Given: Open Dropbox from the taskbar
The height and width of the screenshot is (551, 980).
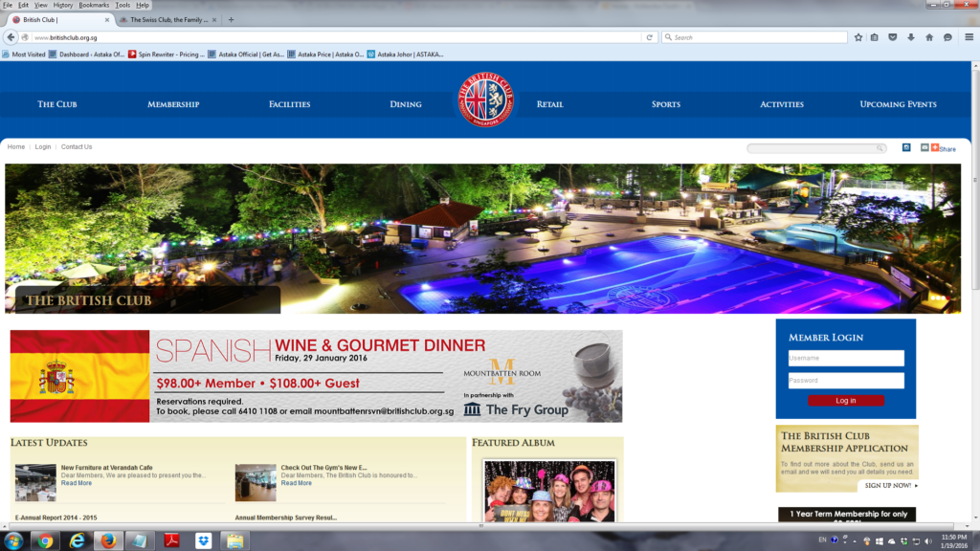Looking at the screenshot, I should click(x=203, y=540).
